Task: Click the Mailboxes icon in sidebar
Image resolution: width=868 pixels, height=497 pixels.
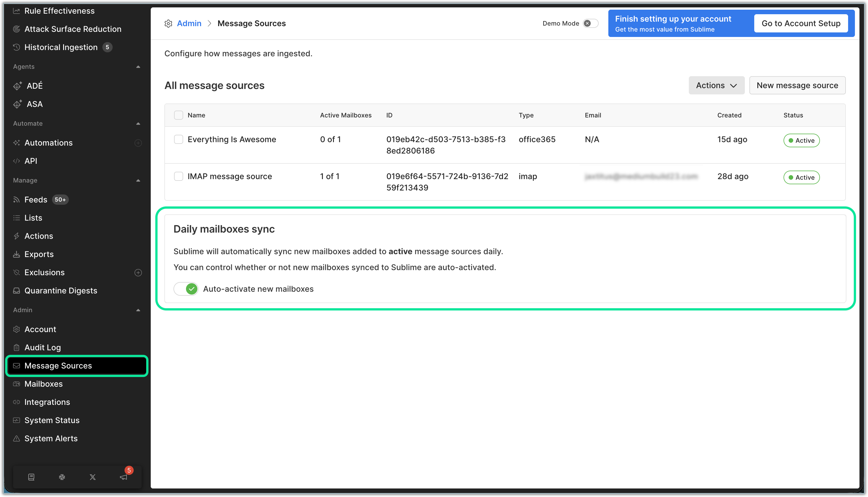Action: coord(16,384)
